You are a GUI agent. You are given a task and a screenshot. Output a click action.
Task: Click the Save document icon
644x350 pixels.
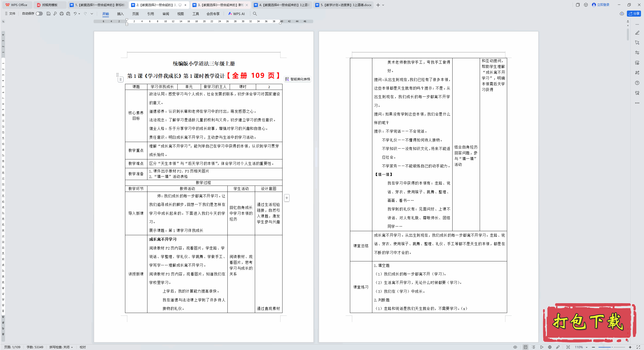49,14
